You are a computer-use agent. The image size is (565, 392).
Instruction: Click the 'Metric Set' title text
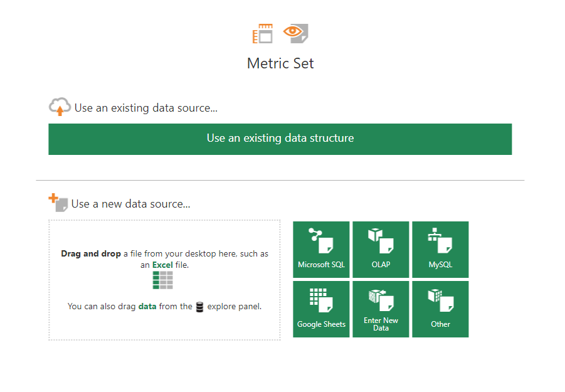(280, 63)
